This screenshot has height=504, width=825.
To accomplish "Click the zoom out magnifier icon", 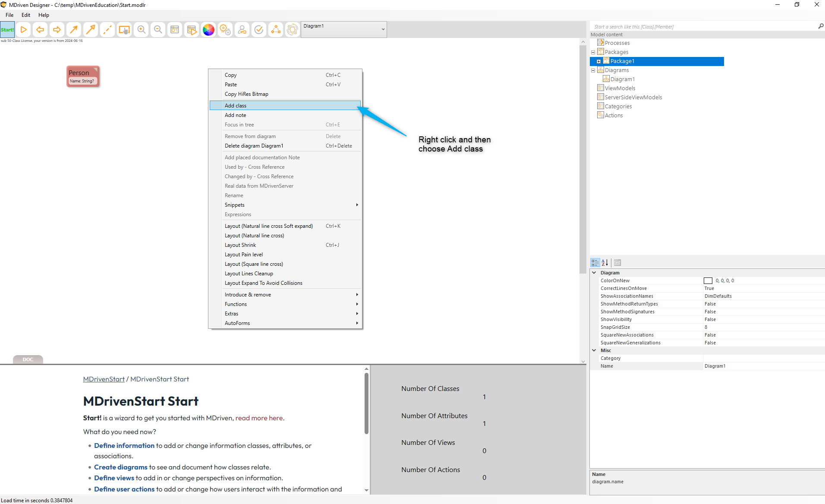I will 158,30.
